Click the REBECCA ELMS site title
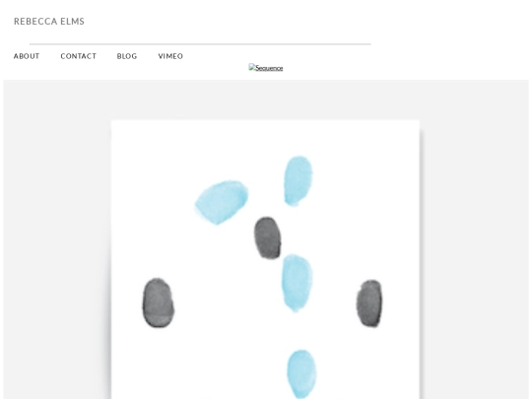 49,22
